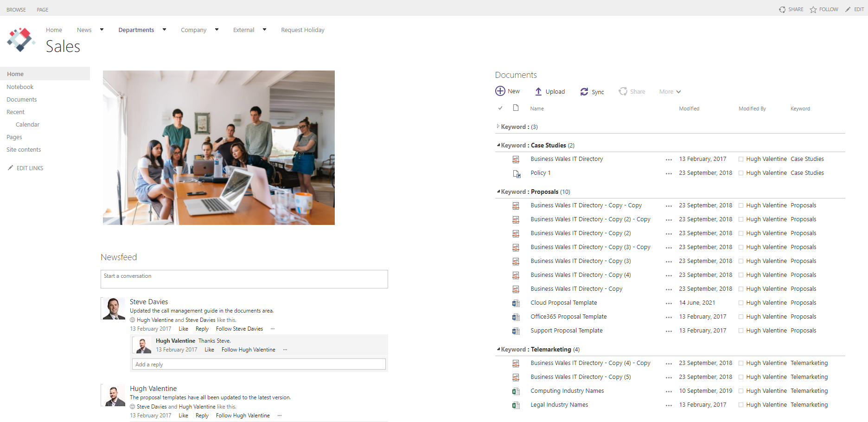Click the Sync icon to sync documents
Screen dimensions: 868x422
[584, 91]
